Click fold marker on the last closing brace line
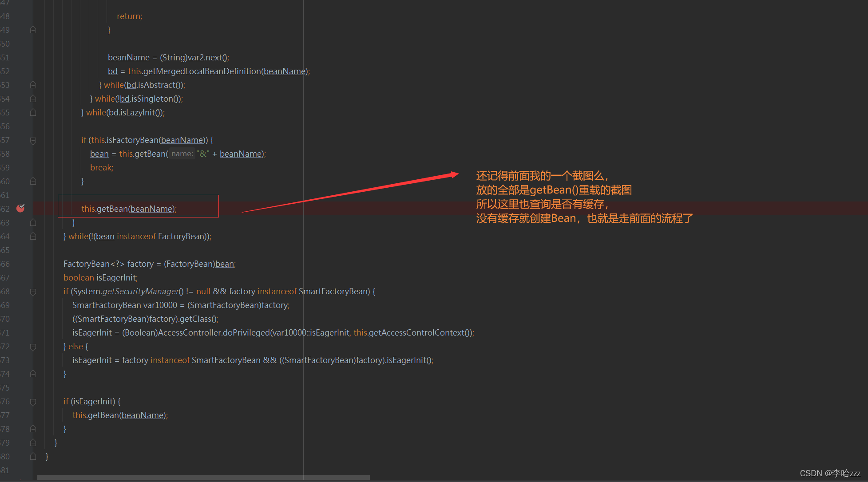The height and width of the screenshot is (482, 868). pyautogui.click(x=33, y=456)
